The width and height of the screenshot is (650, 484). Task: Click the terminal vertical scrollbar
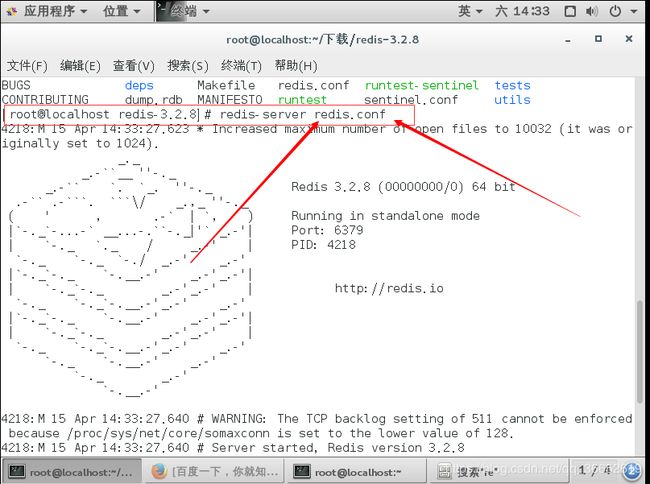640,350
